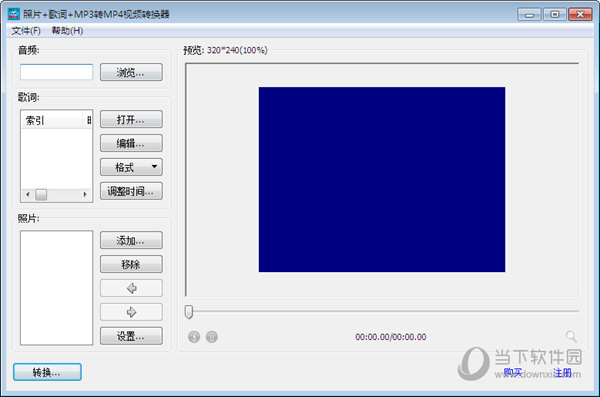The height and width of the screenshot is (397, 600).
Task: Open a lyrics file with 打开
Action: [x=131, y=119]
